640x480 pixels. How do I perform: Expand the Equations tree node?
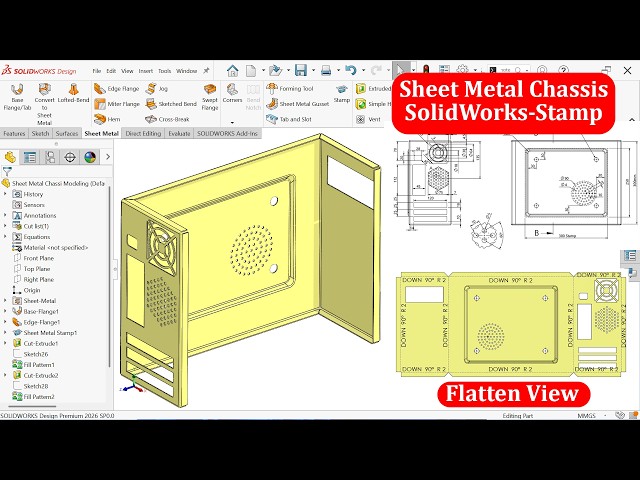(5, 237)
